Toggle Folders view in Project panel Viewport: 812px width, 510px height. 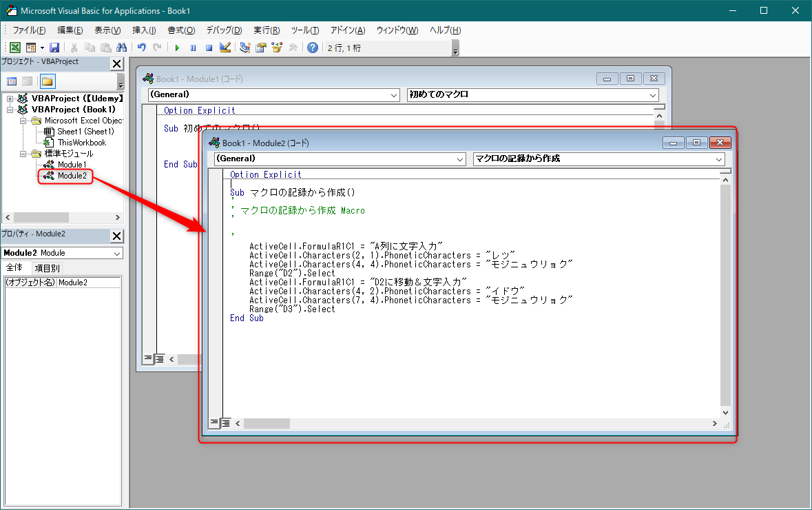click(47, 81)
